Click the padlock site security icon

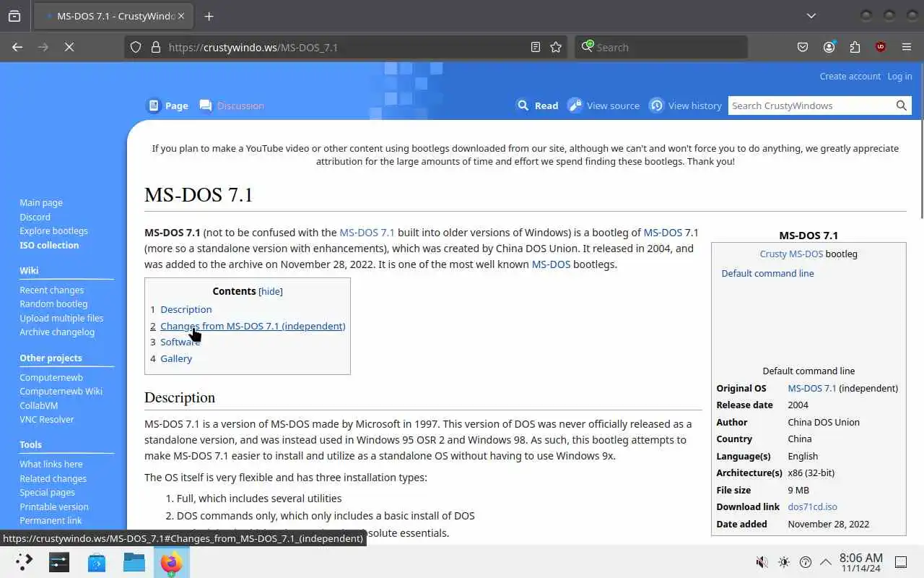pos(155,47)
